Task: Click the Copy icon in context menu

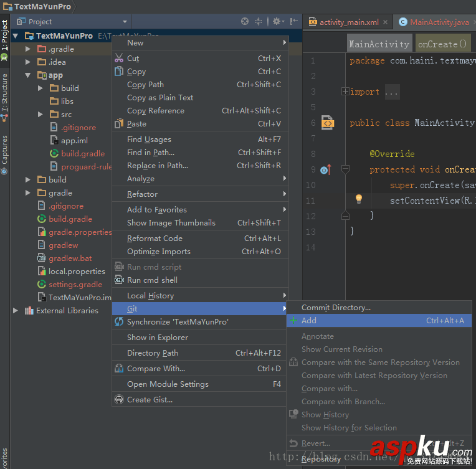Action: (x=119, y=71)
